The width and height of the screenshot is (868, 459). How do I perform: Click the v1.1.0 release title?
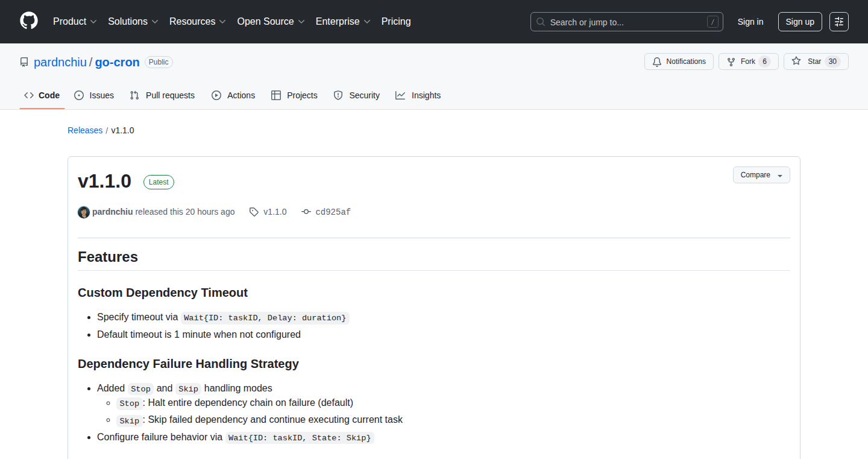click(x=104, y=181)
